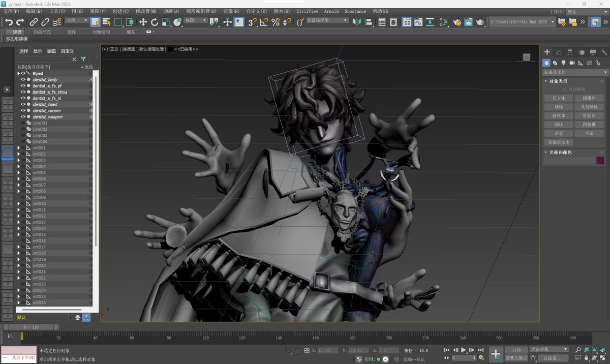
Task: Activate the Select Object arrow tool
Action: [x=95, y=22]
